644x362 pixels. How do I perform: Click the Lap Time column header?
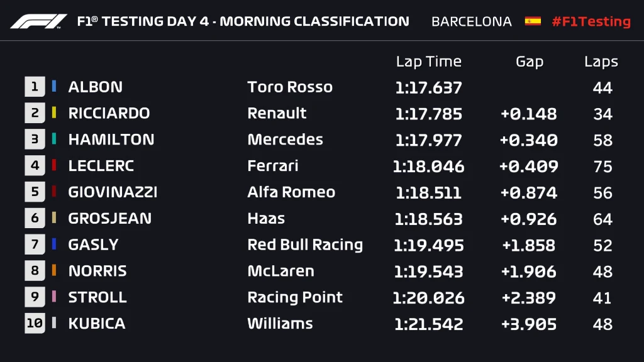click(428, 62)
